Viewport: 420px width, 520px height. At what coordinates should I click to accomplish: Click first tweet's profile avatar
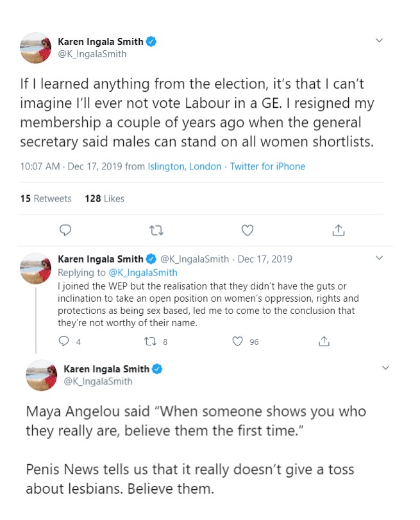[36, 48]
